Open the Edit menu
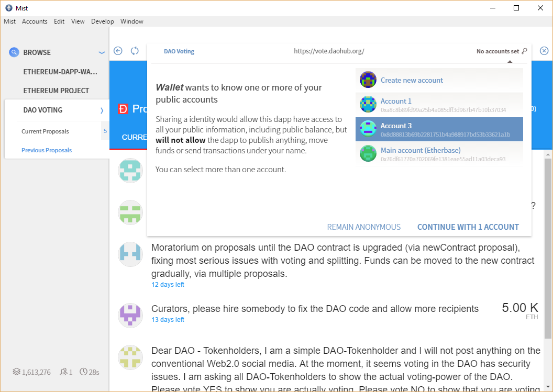553x392 pixels. click(59, 21)
